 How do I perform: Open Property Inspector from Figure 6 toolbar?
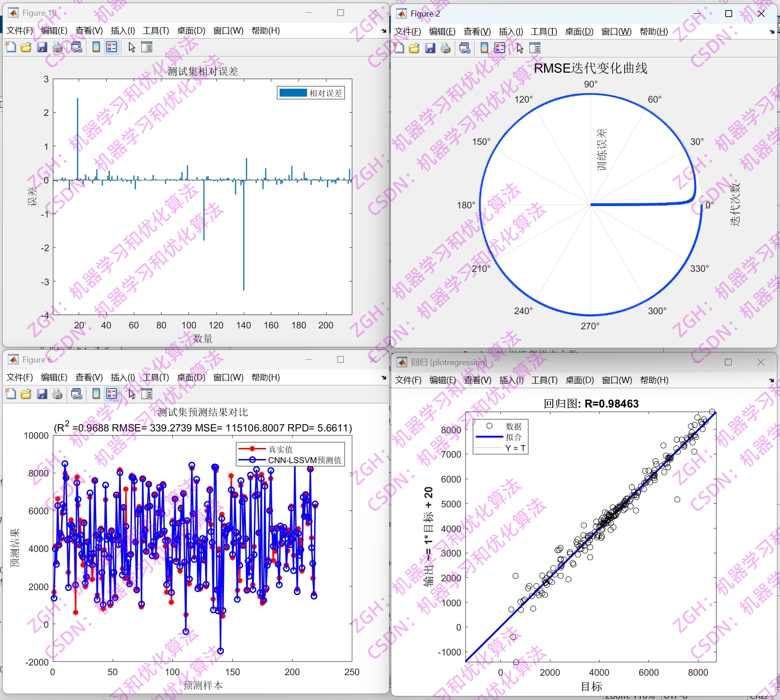tap(147, 394)
